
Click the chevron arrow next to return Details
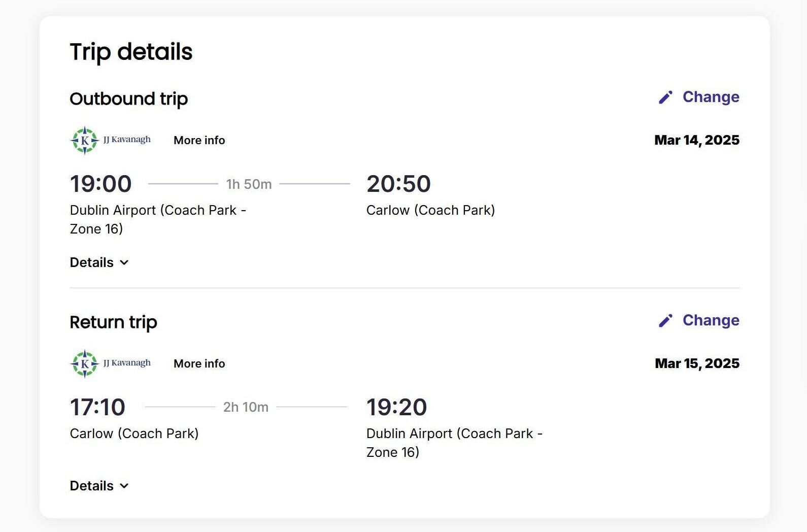pyautogui.click(x=124, y=486)
